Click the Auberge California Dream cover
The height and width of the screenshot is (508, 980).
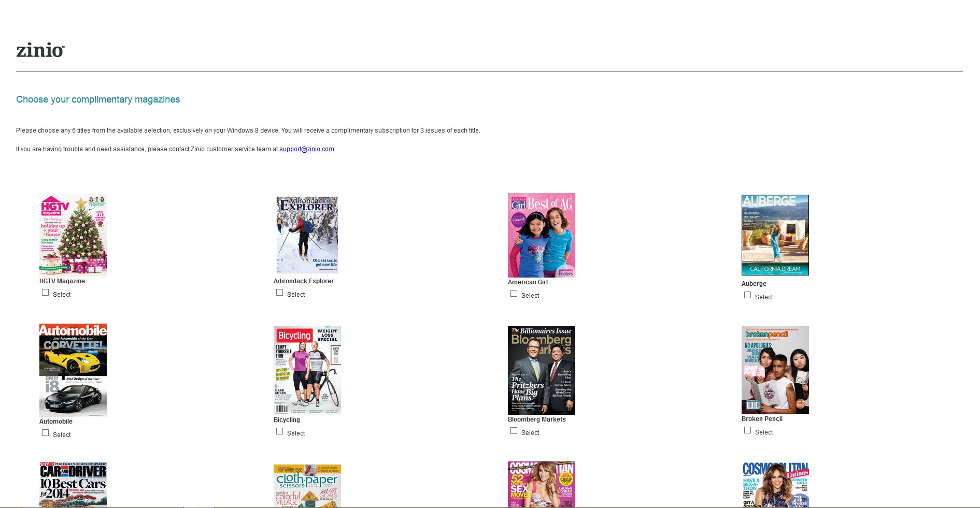(775, 235)
